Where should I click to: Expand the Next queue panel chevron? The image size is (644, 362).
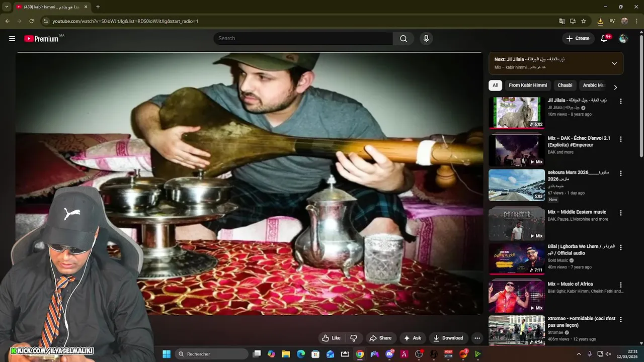pos(614,63)
